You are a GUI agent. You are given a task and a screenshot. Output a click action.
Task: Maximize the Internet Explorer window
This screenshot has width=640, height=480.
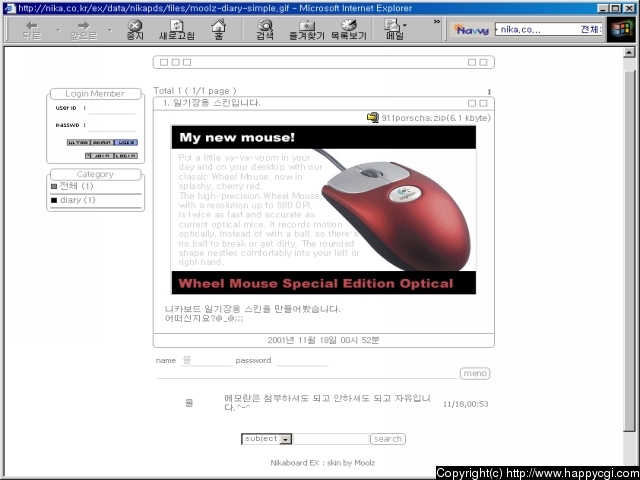(616, 8)
